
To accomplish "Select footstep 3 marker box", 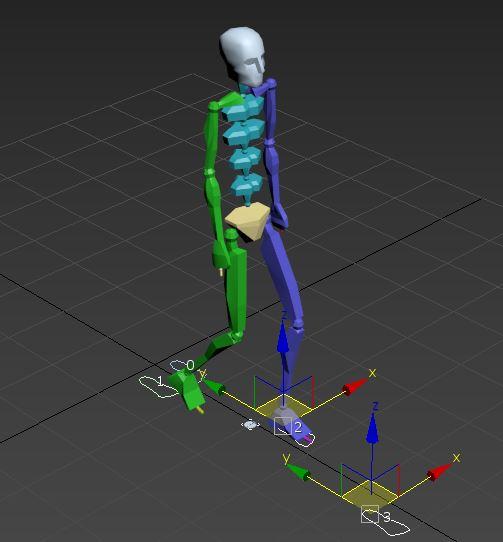I will pos(370,514).
